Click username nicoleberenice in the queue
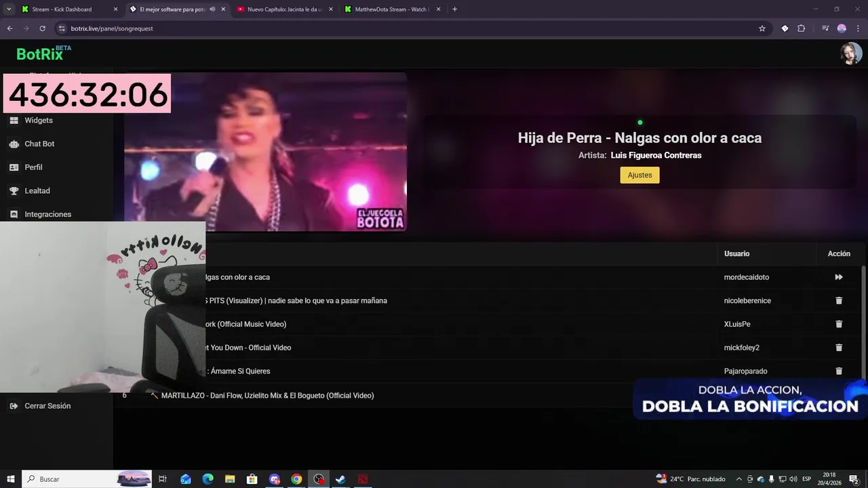 pyautogui.click(x=747, y=301)
